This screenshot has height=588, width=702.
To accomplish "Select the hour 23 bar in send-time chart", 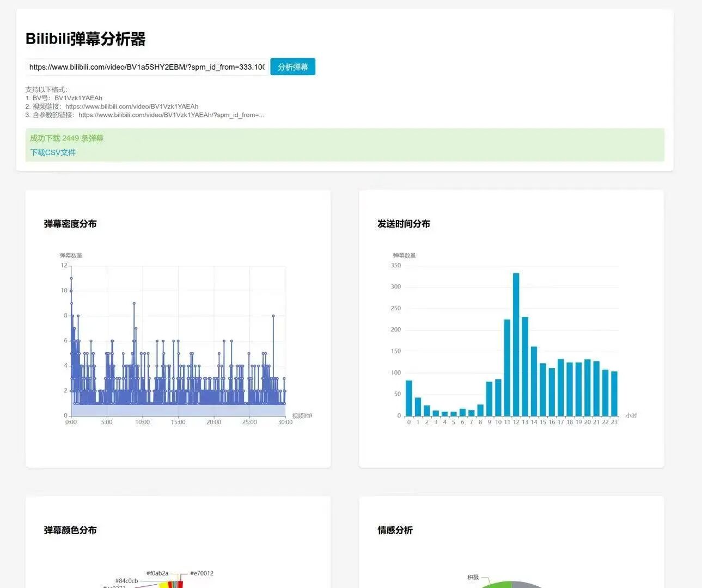I will [614, 394].
